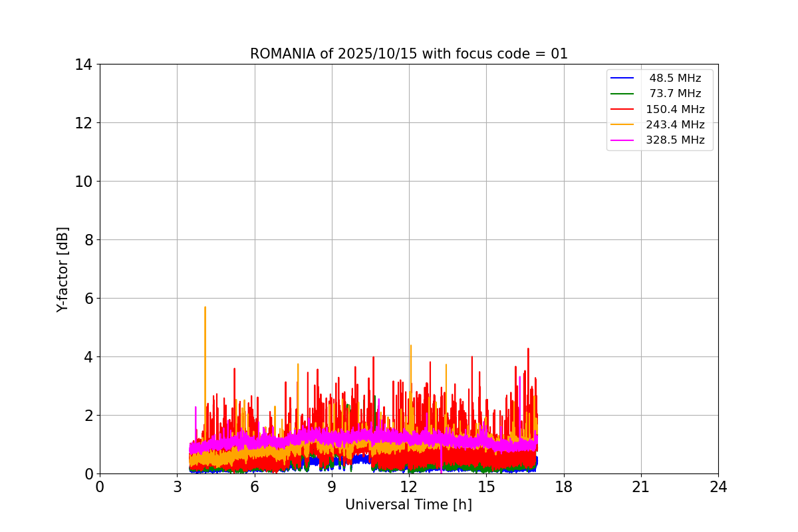This screenshot has height=532, width=798.
Task: Click x-axis tick label 18
Action: tap(564, 487)
